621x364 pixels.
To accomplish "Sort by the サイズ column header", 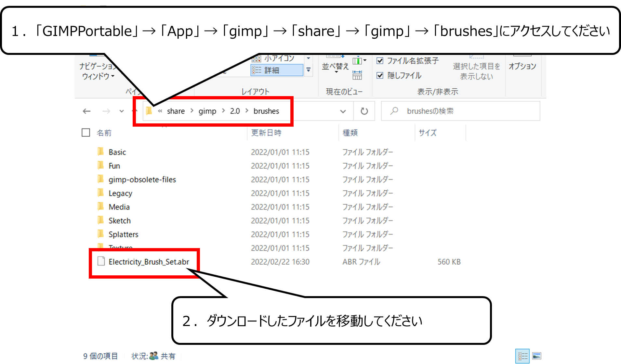I will [x=428, y=133].
